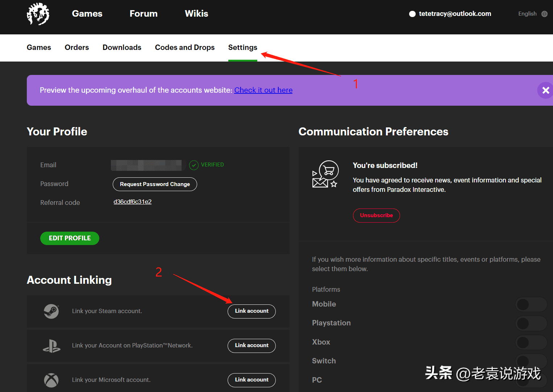Click the Password label

click(x=54, y=184)
